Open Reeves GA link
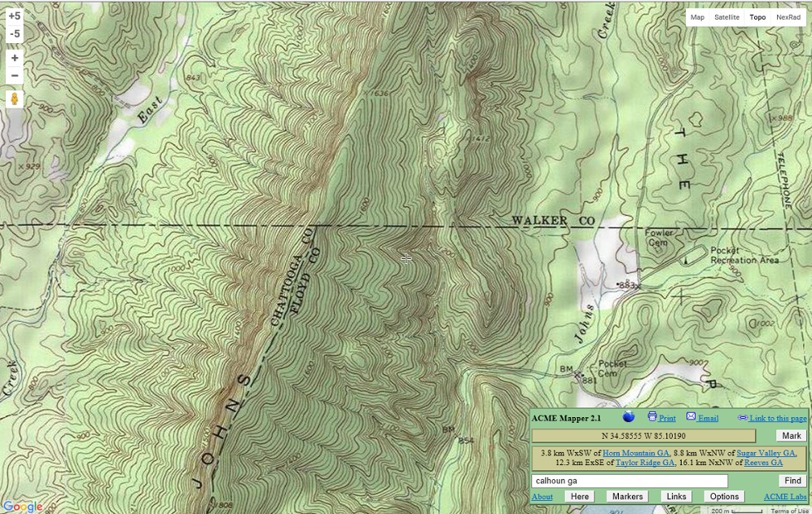The image size is (812, 514). [763, 463]
